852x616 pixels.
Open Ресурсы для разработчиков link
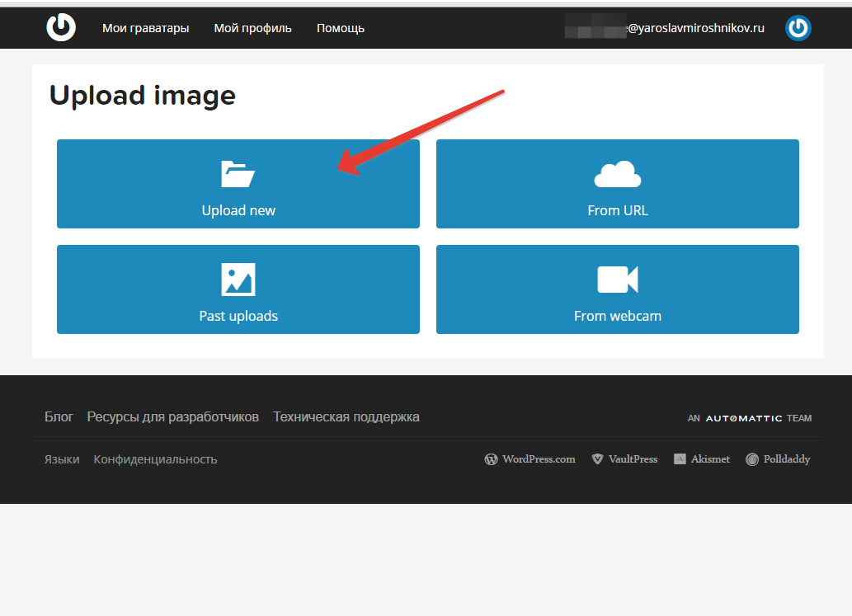(x=172, y=417)
